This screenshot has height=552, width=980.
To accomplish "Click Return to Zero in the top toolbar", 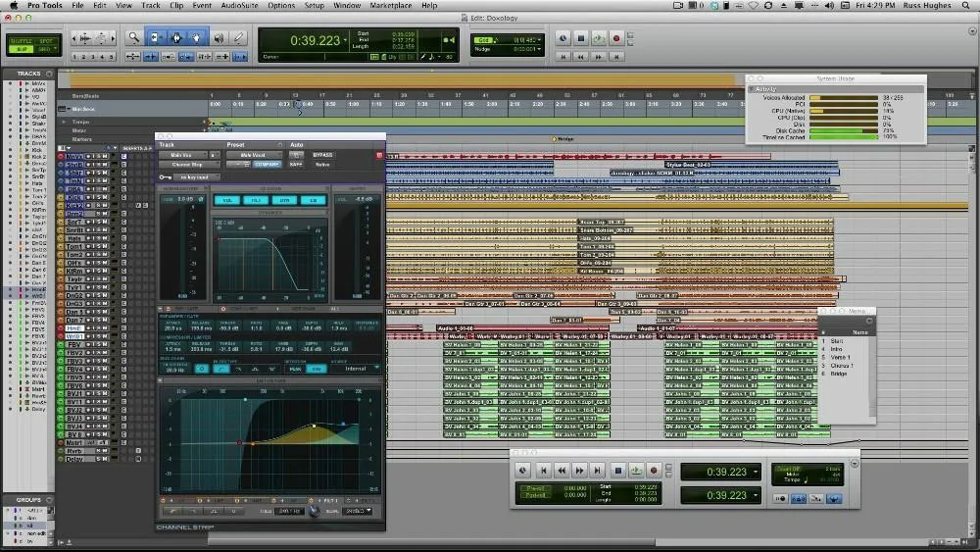I will pyautogui.click(x=563, y=57).
